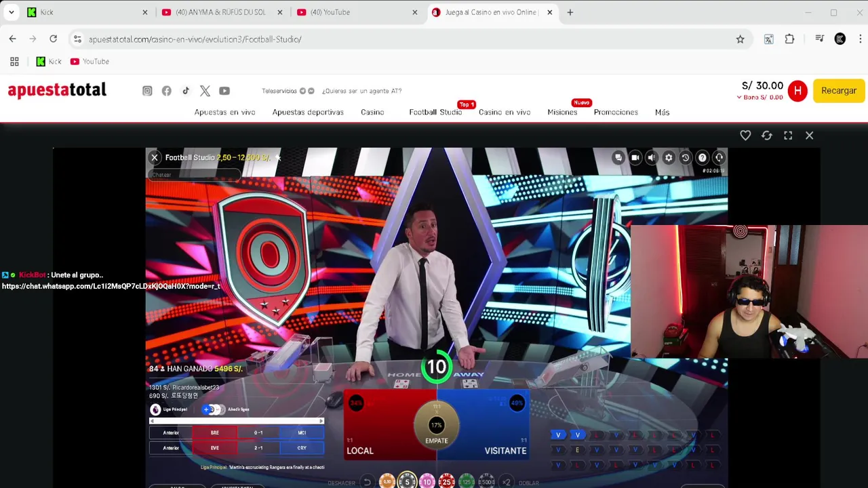Open Teleservicios dropdown
The image size is (868, 488).
pos(288,91)
